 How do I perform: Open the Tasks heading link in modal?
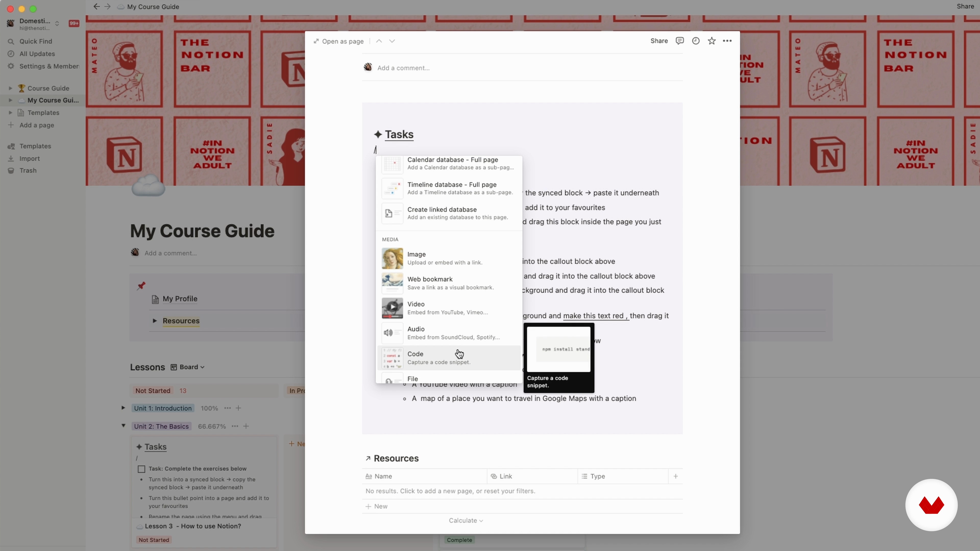(399, 134)
